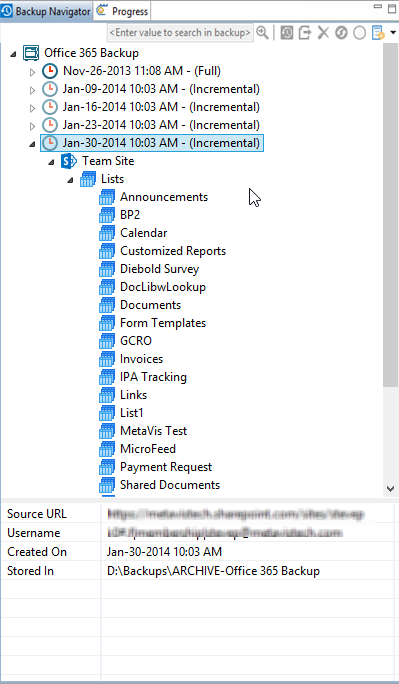Click the Jan-23-2014 backup clock icon

click(x=50, y=125)
